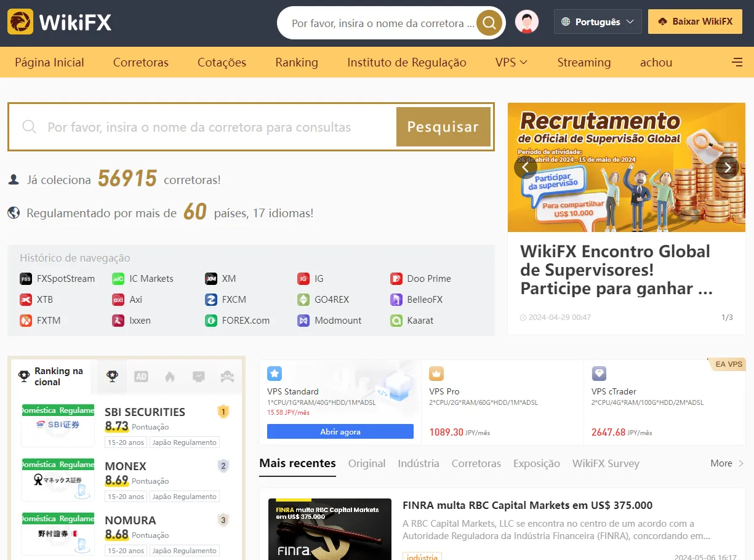
Task: Open FXSpotStream from browsing history
Action: pyautogui.click(x=57, y=279)
